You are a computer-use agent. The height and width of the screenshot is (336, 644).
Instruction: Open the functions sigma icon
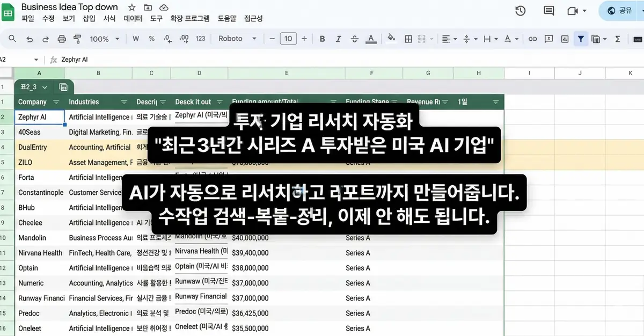click(617, 39)
